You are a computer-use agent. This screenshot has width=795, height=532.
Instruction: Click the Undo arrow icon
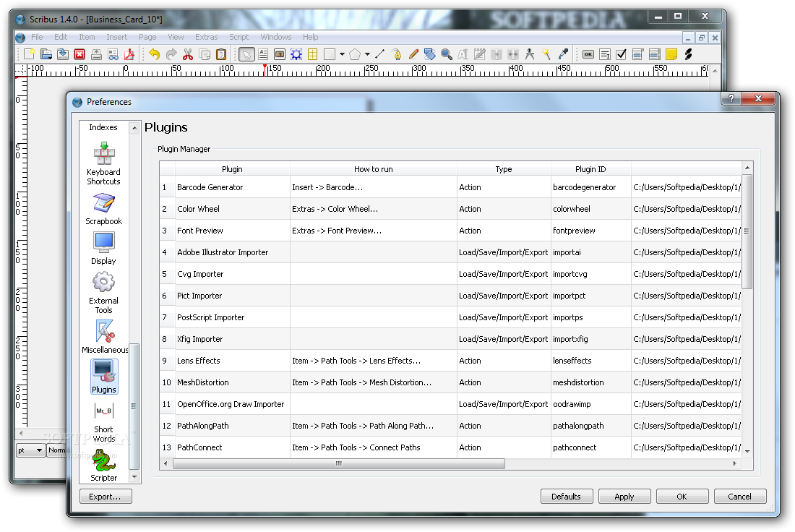pyautogui.click(x=155, y=54)
